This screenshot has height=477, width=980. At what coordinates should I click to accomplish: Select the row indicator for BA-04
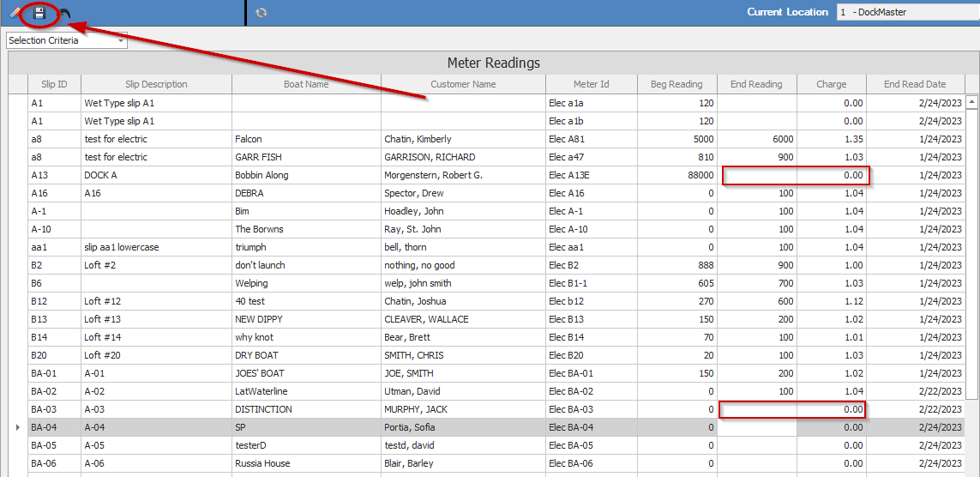click(x=18, y=427)
